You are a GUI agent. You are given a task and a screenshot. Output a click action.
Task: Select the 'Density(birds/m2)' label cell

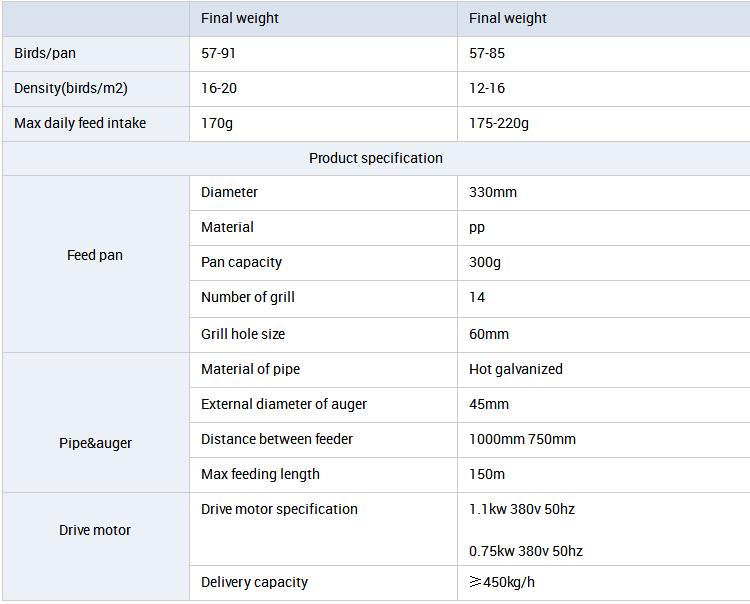[96, 88]
